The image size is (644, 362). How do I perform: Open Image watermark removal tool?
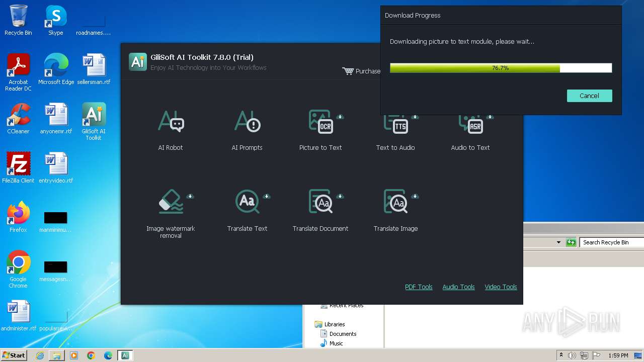tap(171, 214)
